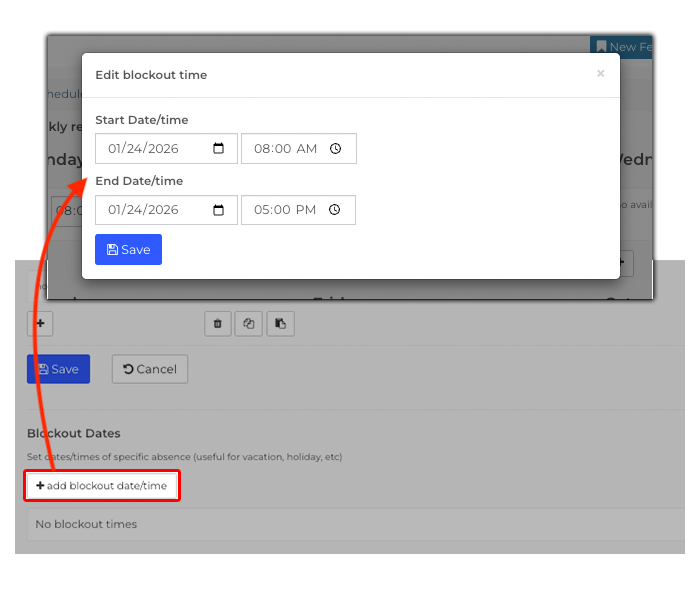Open the end date calendar picker icon
This screenshot has height=600, width=700.
pos(219,210)
